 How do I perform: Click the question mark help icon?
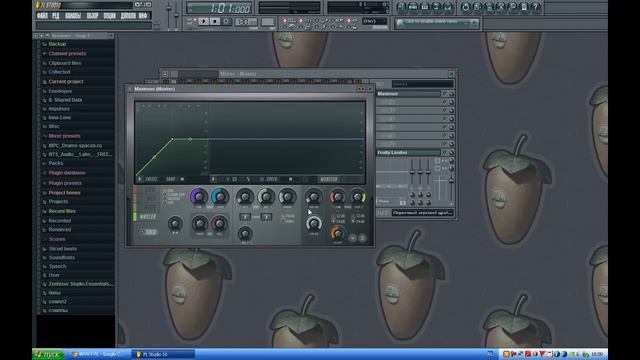(536, 7)
